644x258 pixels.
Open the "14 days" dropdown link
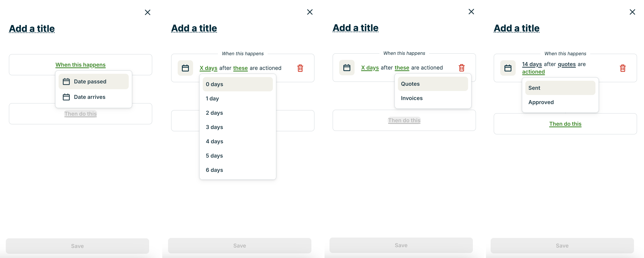point(532,64)
